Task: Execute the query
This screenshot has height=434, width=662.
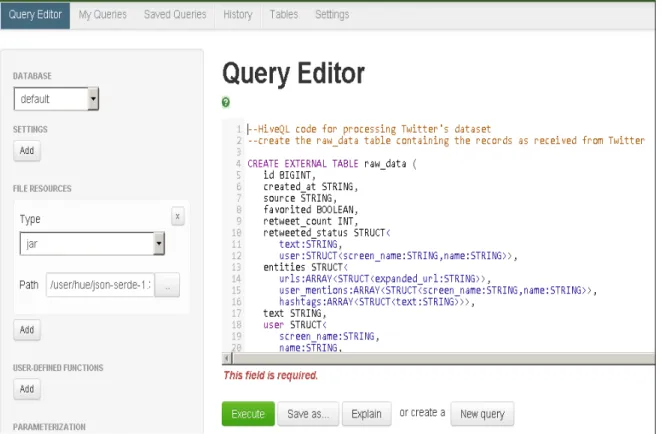Action: pos(248,414)
